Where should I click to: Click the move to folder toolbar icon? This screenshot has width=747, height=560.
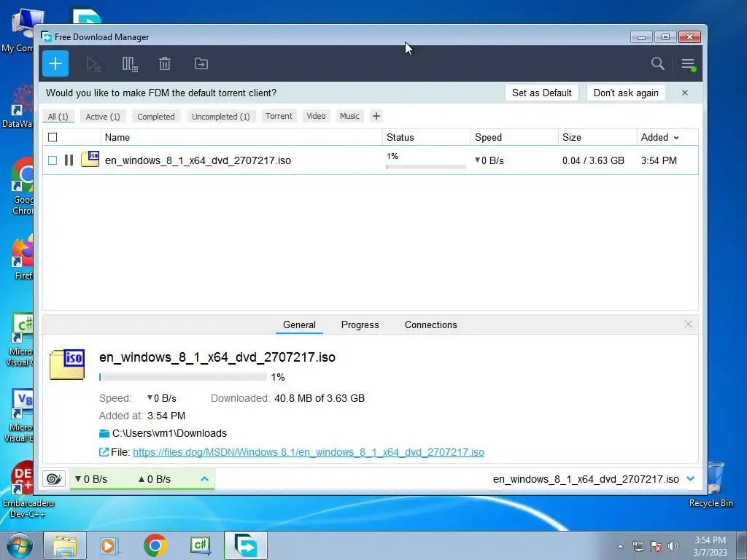201,64
